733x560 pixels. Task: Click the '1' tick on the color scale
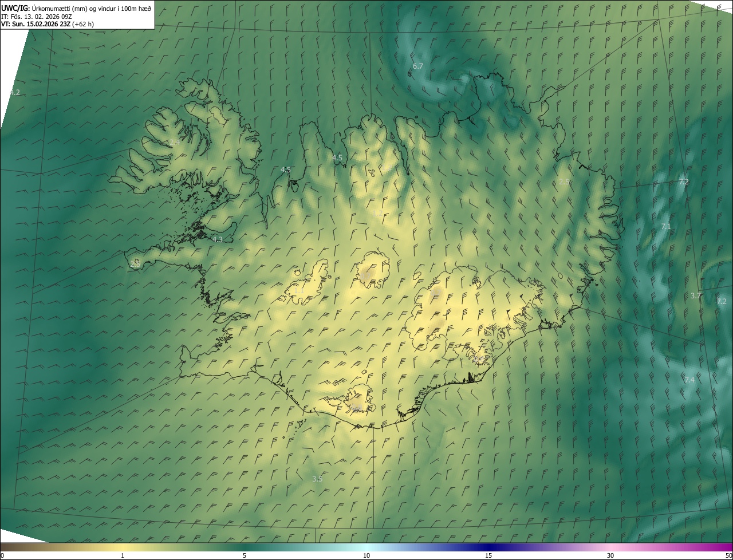click(x=123, y=555)
